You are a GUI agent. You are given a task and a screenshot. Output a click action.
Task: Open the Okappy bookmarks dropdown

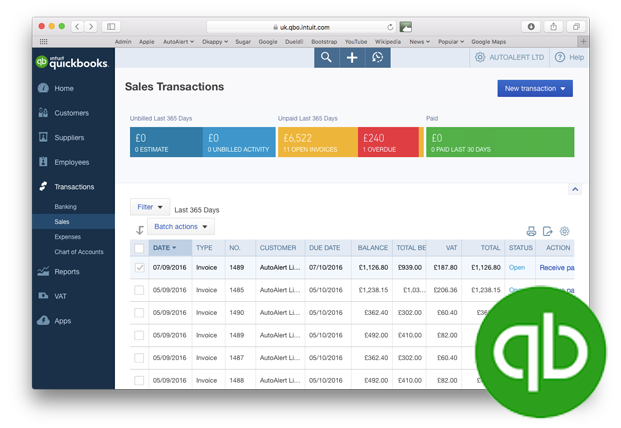pos(215,42)
